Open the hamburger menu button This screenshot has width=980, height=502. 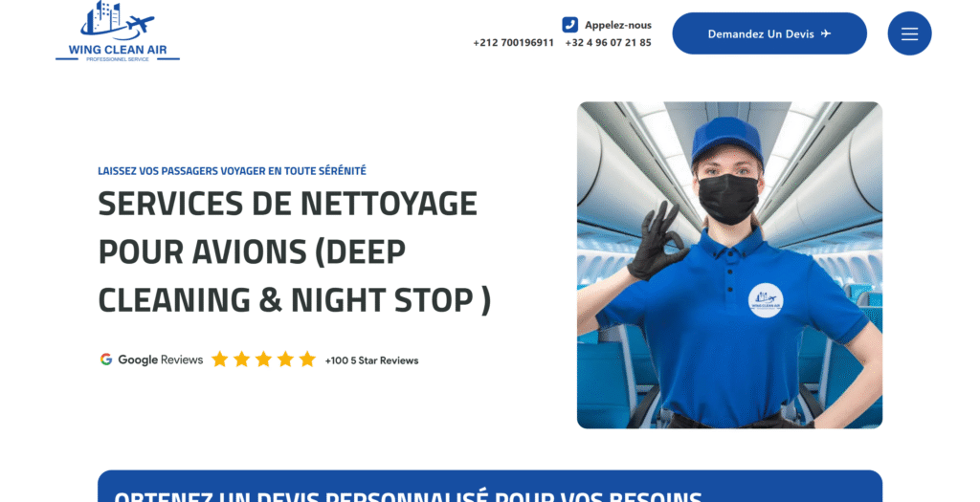909,33
